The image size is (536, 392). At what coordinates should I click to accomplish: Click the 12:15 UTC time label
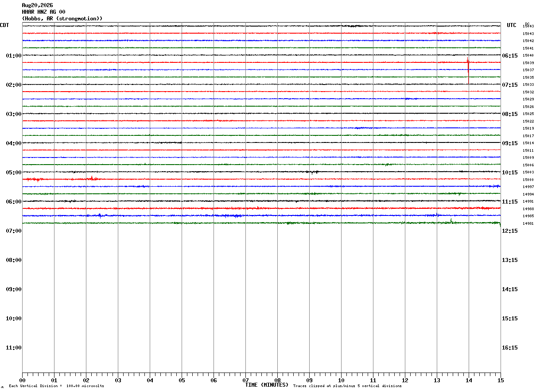tap(509, 231)
